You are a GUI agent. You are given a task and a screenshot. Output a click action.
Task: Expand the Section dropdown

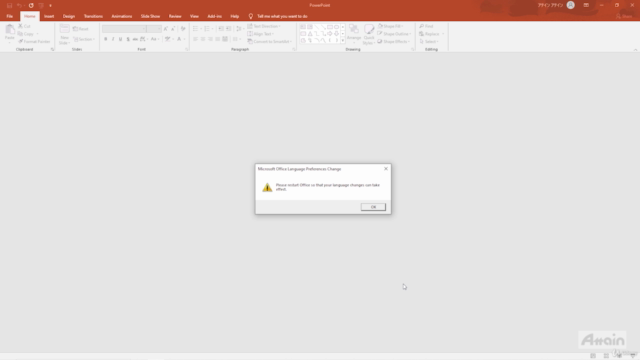(x=84, y=39)
